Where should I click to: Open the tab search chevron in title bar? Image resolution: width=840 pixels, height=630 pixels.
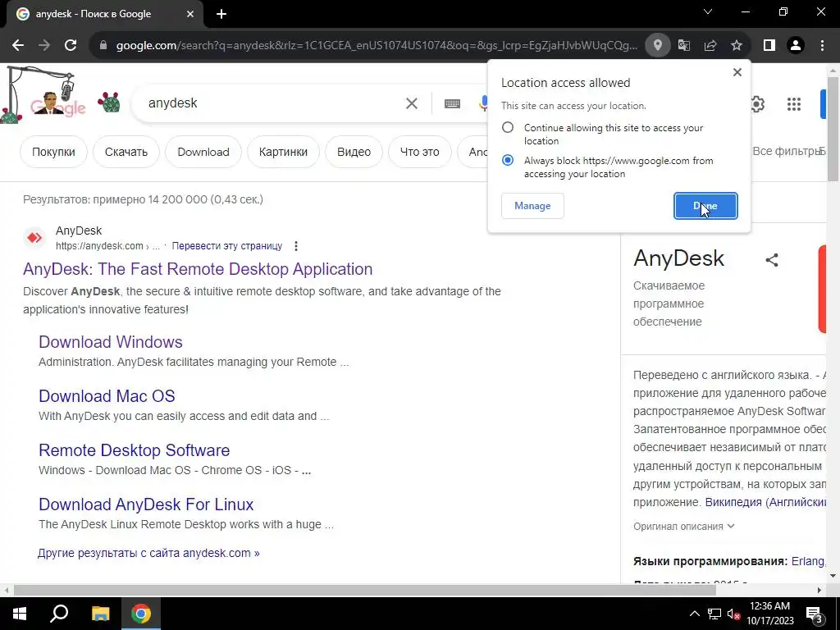coord(708,11)
